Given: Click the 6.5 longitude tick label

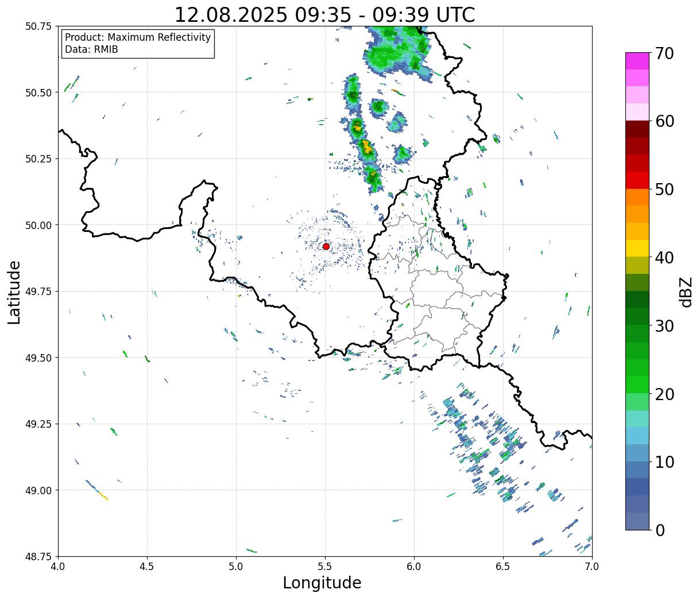Looking at the screenshot, I should (503, 567).
